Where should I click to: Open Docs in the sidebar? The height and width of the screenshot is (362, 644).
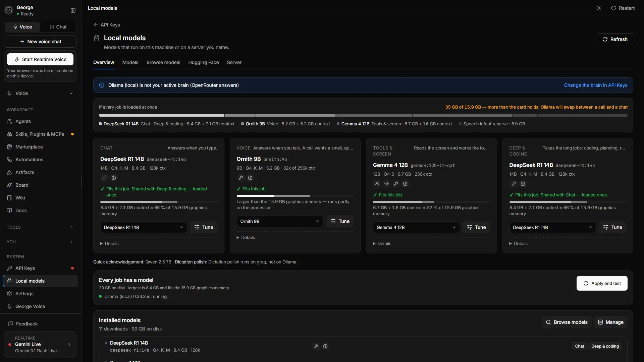tap(40, 210)
